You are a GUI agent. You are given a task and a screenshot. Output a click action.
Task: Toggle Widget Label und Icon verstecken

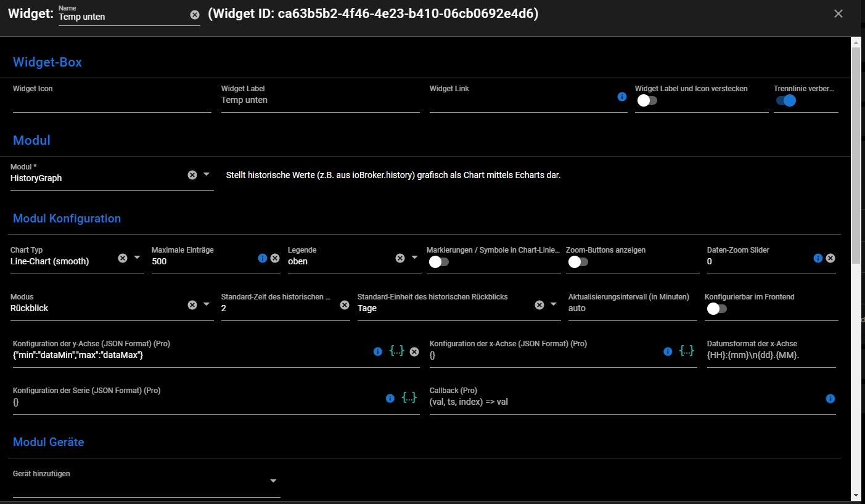click(x=647, y=100)
